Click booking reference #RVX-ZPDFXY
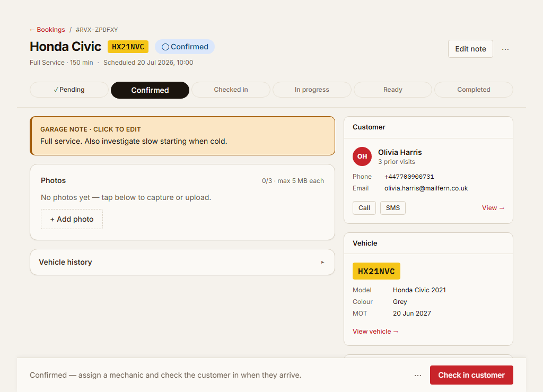The width and height of the screenshot is (543, 392). (97, 30)
